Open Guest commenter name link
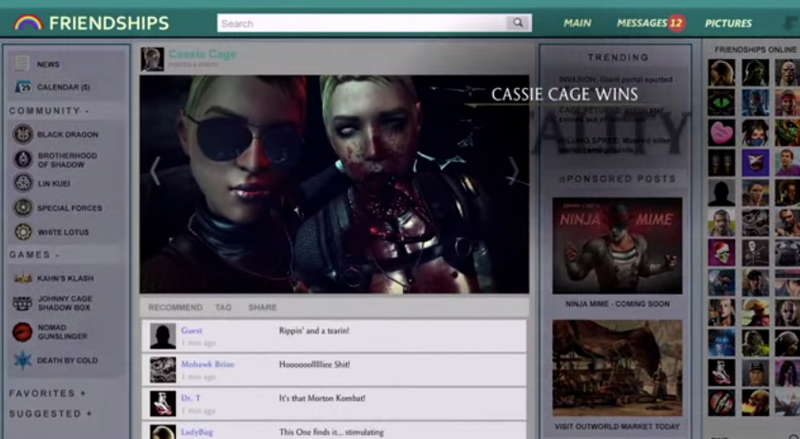800x439 pixels. 191,331
